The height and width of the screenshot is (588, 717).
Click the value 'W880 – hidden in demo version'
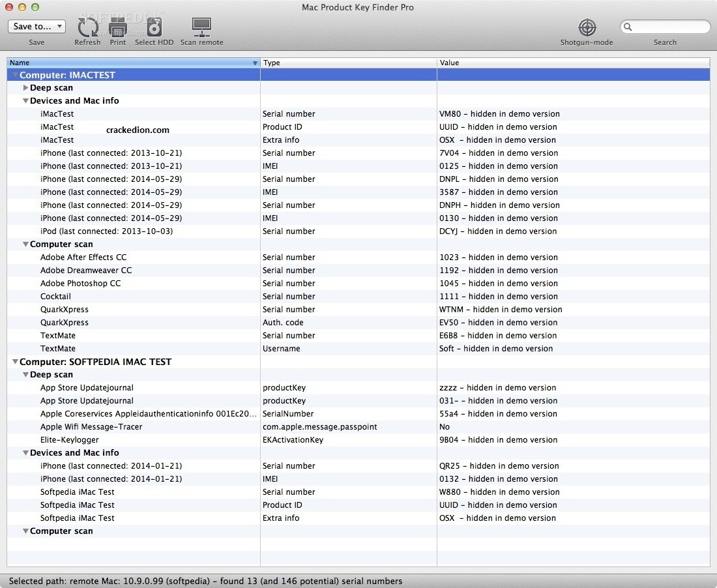(x=499, y=492)
